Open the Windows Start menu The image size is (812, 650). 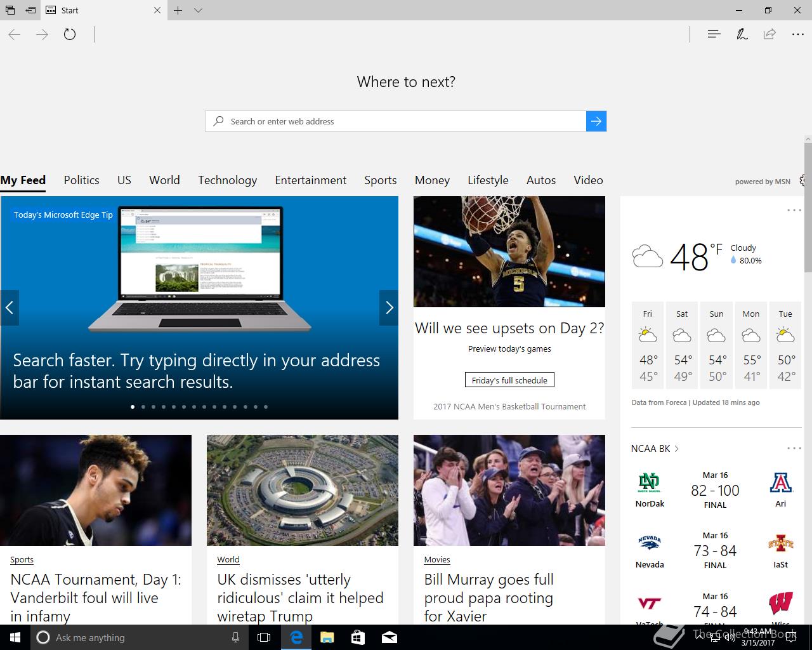coord(15,637)
